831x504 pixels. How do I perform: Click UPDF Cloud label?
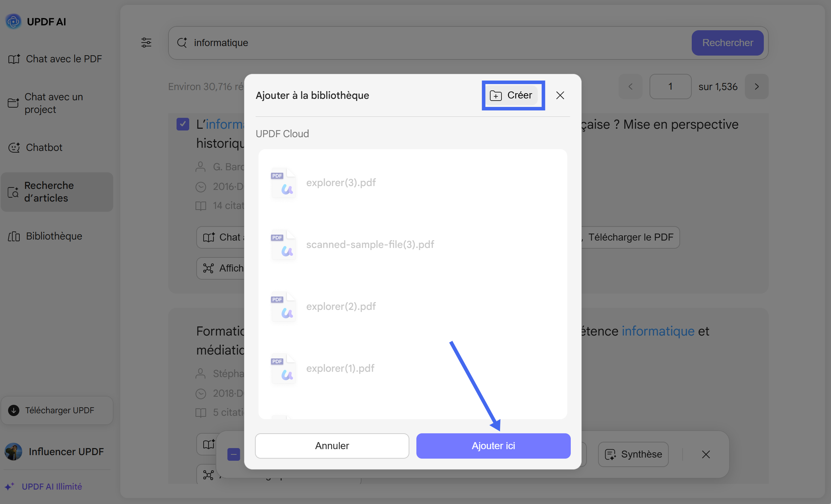tap(282, 134)
